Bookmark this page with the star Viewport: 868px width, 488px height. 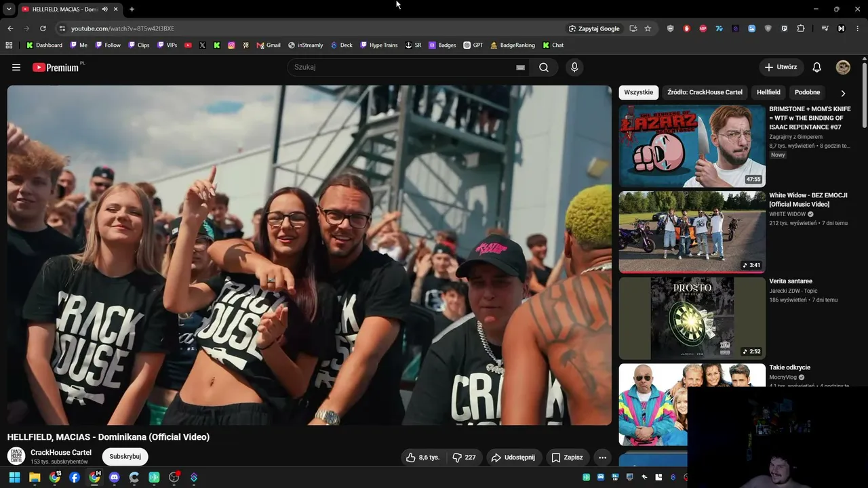pos(648,28)
